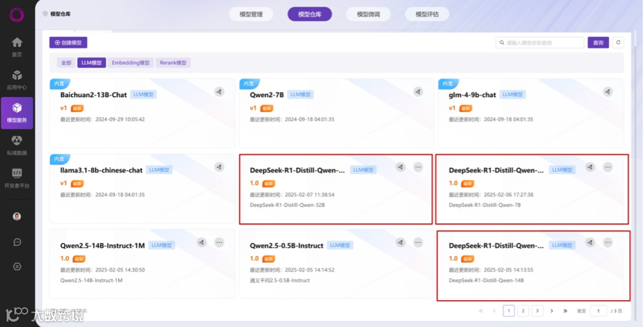
Task: Go to page 1 in pagination
Action: (x=509, y=311)
